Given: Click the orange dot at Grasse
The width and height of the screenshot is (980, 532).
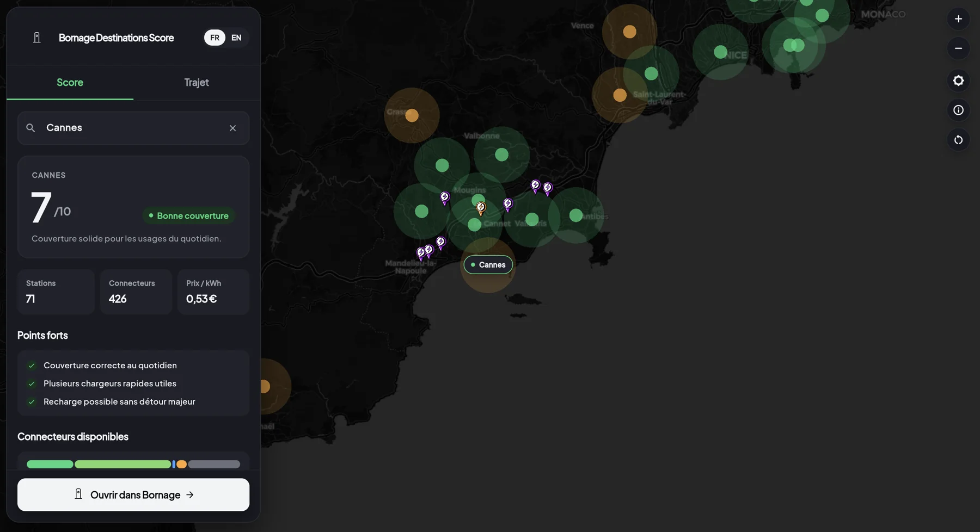Looking at the screenshot, I should coord(412,115).
